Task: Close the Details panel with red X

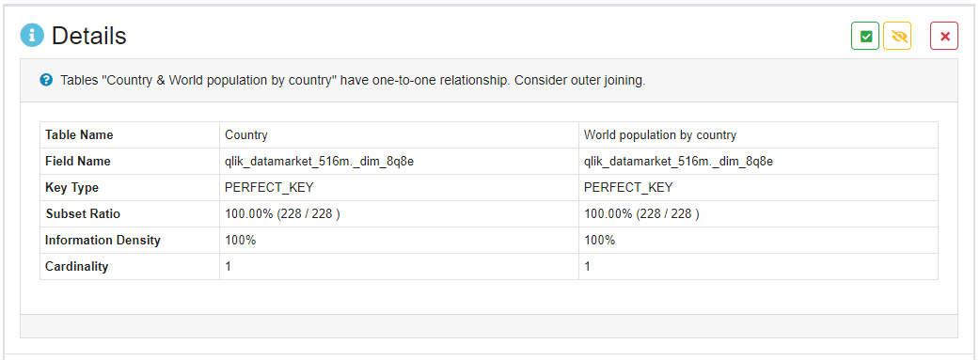Action: 944,36
